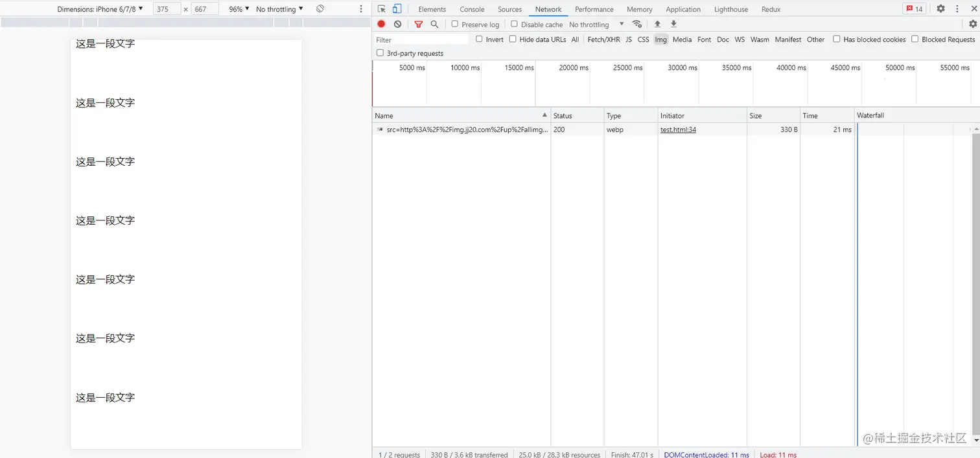Toggle Hide data URLs checkbox
Image resolution: width=980 pixels, height=458 pixels.
tap(513, 39)
